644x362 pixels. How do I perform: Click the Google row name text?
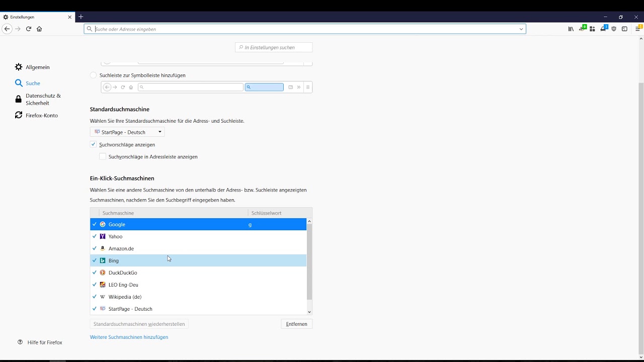click(x=117, y=224)
